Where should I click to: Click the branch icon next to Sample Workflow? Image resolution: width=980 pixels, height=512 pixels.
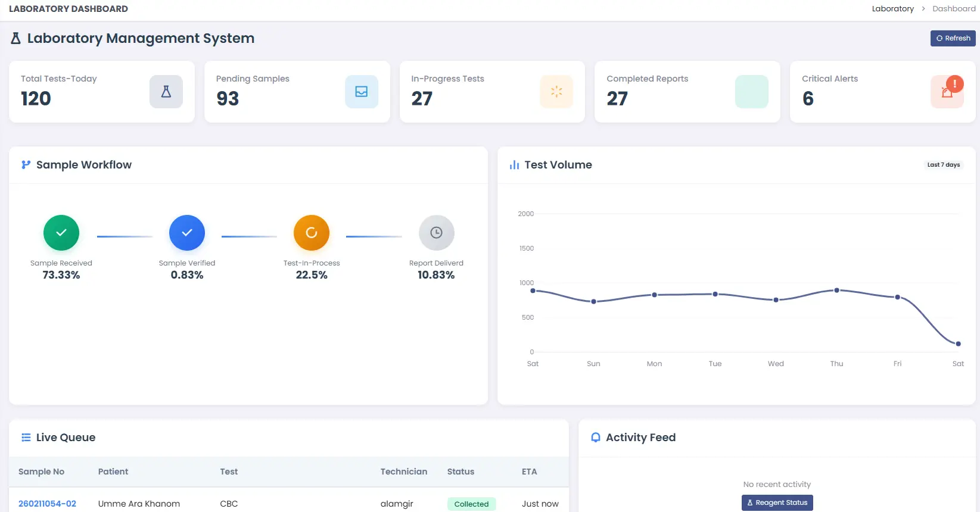point(26,165)
